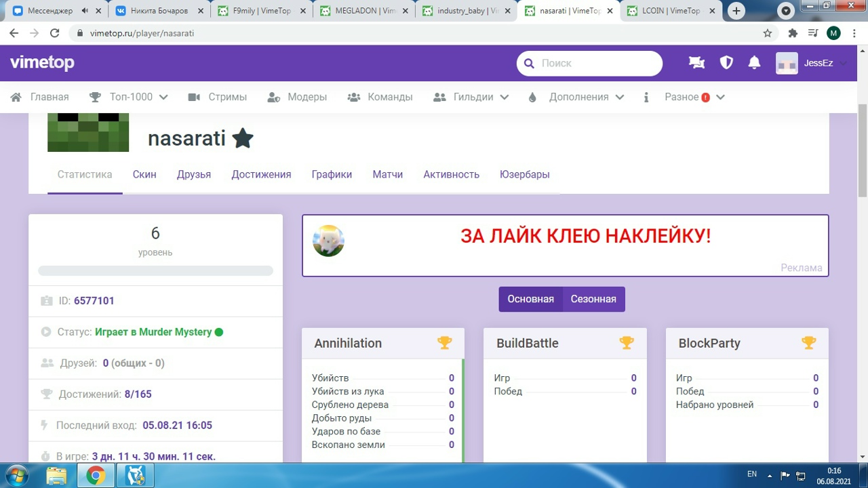Click the level progress bar
868x488 pixels.
(155, 271)
